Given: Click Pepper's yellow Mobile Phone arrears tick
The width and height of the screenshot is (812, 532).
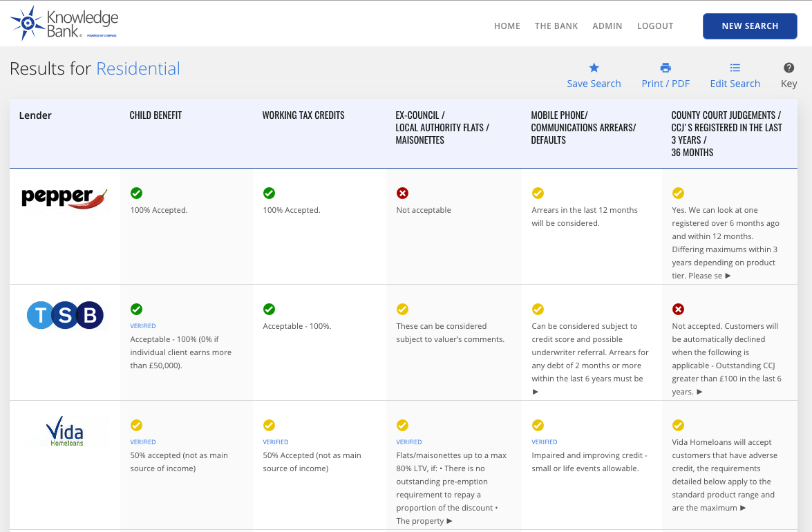Looking at the screenshot, I should (538, 193).
